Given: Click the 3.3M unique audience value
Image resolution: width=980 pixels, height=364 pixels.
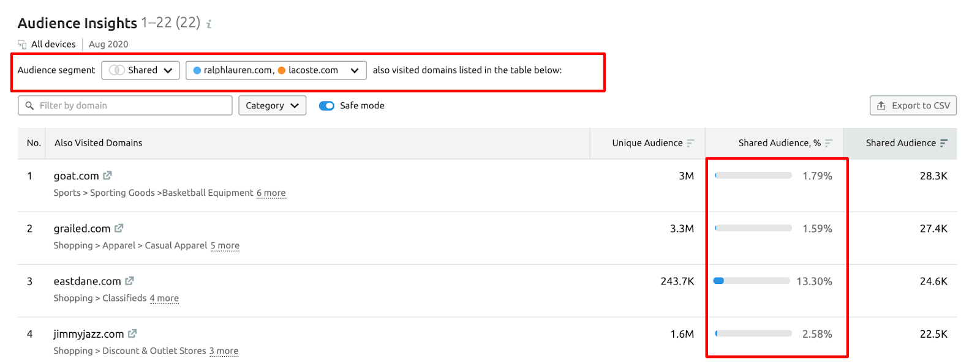Looking at the screenshot, I should point(682,229).
